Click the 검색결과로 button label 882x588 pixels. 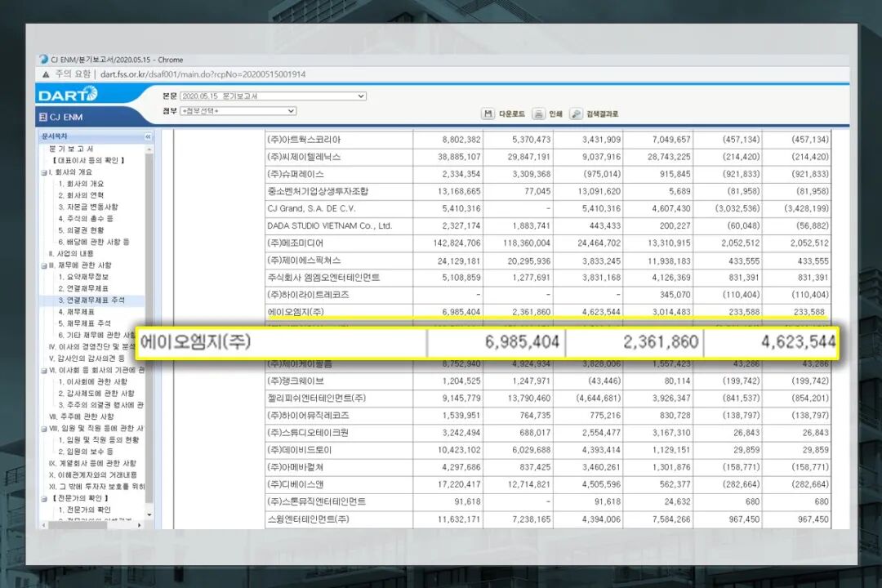coord(602,114)
